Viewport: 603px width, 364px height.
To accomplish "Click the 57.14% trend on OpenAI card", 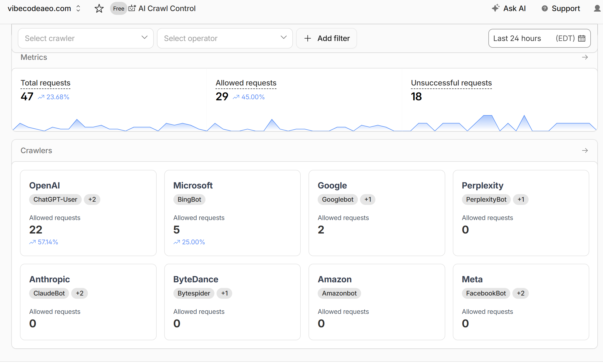I will 44,242.
